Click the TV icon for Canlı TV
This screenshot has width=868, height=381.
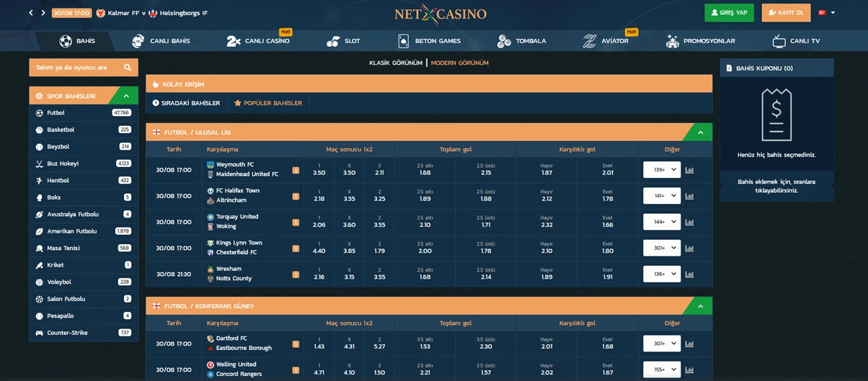coord(779,41)
